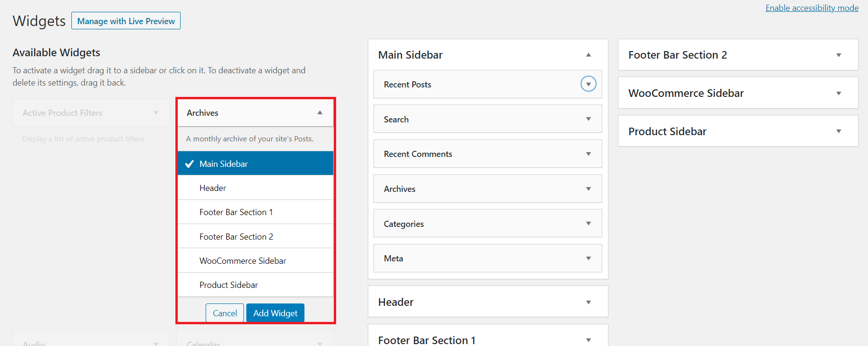Select Footer Bar Section 2 in list
The width and height of the screenshot is (868, 346).
(x=255, y=237)
